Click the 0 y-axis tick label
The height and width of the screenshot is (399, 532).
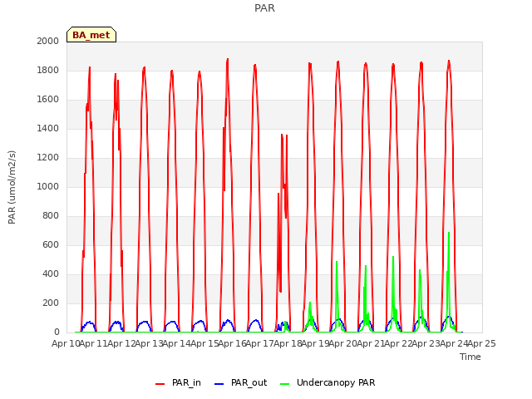57,332
